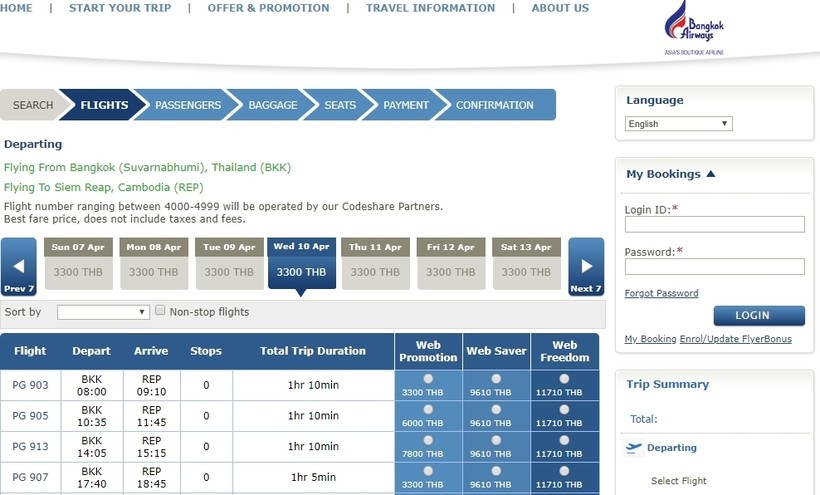Viewport: 820px width, 495px height.
Task: Select 3300 THB Web Promotion for PG 903
Action: tap(428, 379)
